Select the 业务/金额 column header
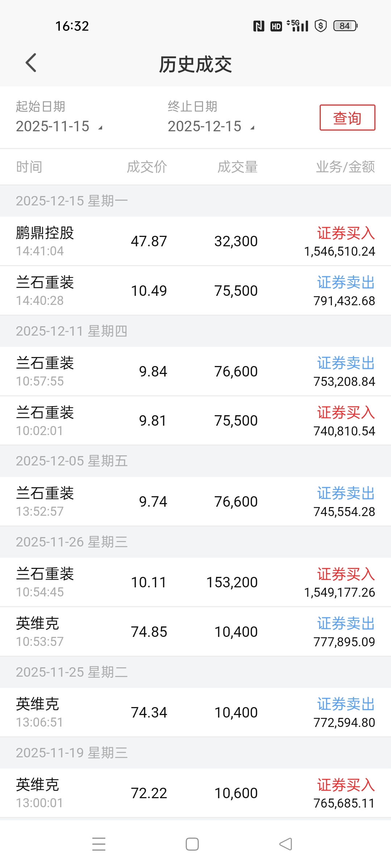Image resolution: width=391 pixels, height=868 pixels. (x=345, y=167)
